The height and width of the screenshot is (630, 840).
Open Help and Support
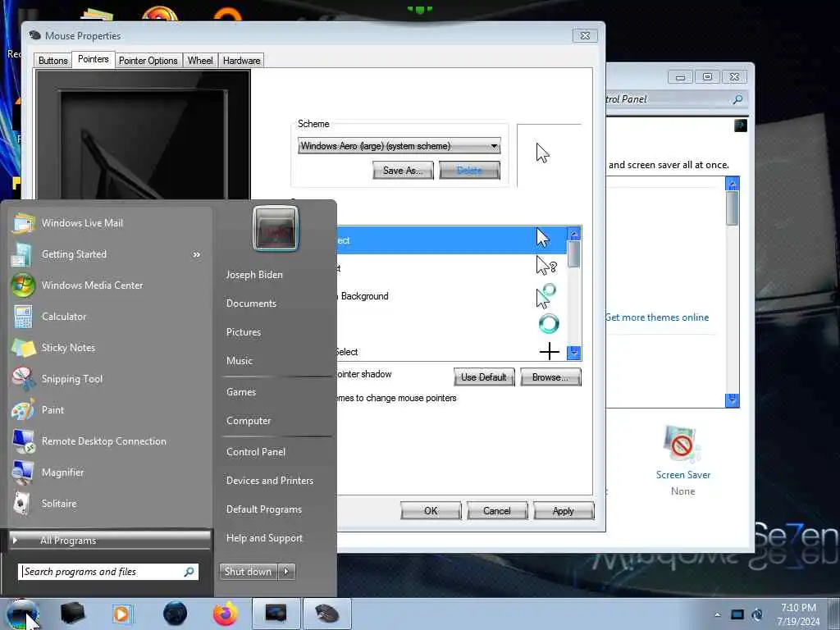pyautogui.click(x=264, y=538)
